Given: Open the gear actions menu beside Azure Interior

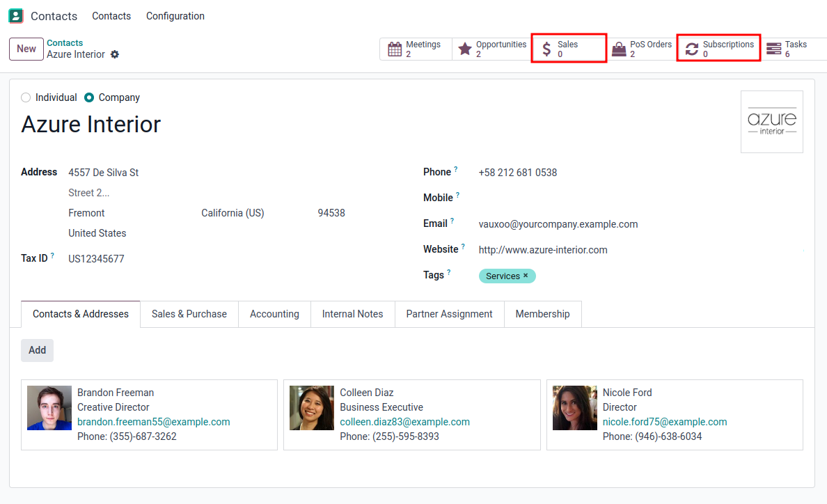Looking at the screenshot, I should point(115,54).
